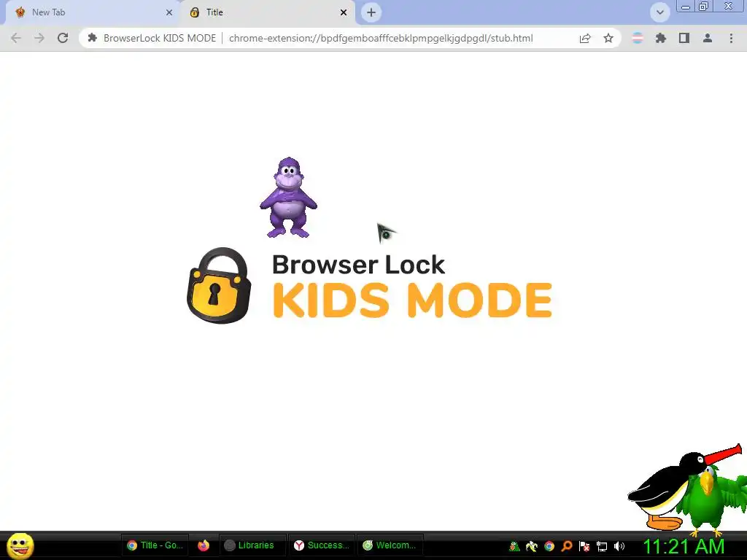Bookmark this page with the star icon
This screenshot has width=747, height=560.
[608, 38]
